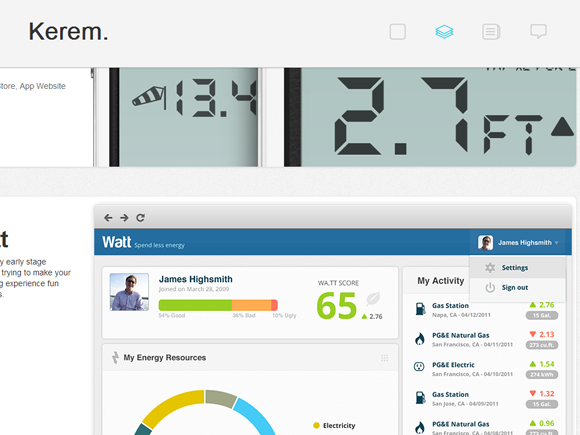
Task: Click the browser reload icon
Action: coord(141,218)
